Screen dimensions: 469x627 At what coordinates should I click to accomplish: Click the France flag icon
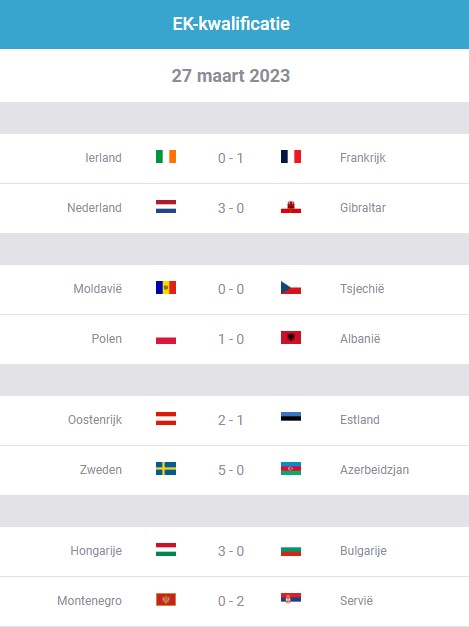point(291,156)
